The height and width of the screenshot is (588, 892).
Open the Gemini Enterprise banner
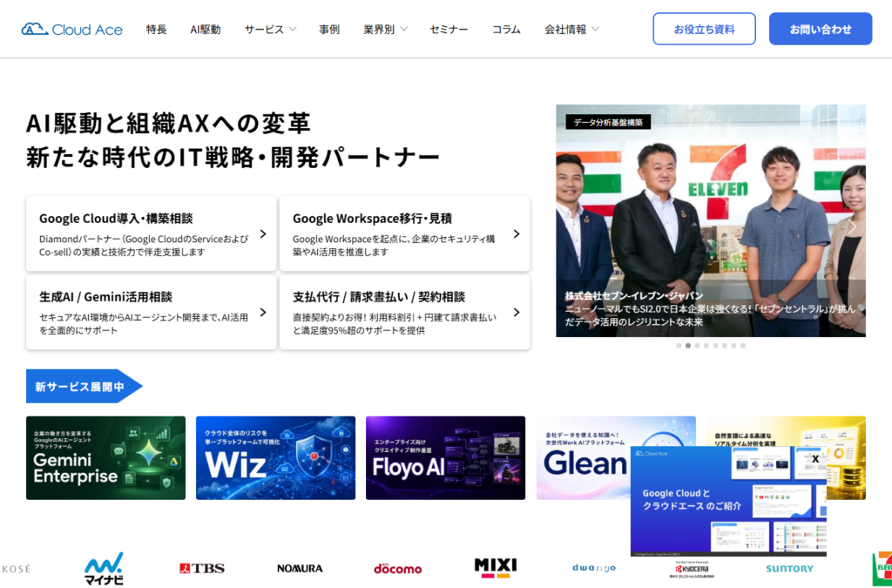pos(105,458)
